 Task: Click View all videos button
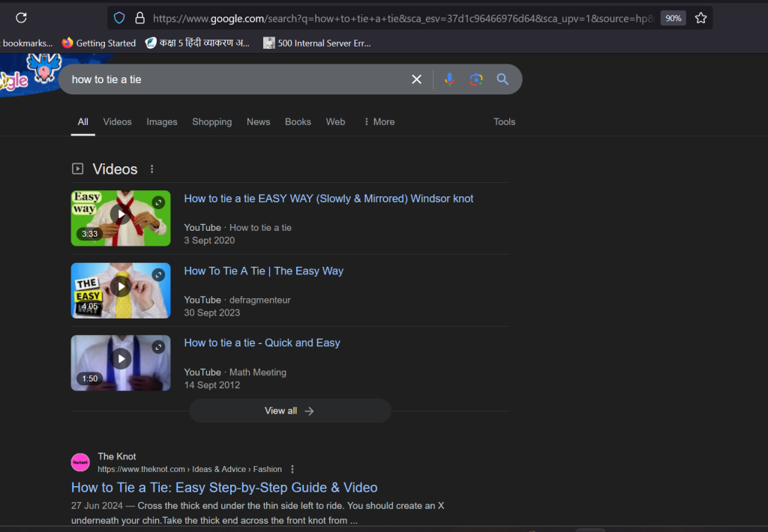point(290,411)
